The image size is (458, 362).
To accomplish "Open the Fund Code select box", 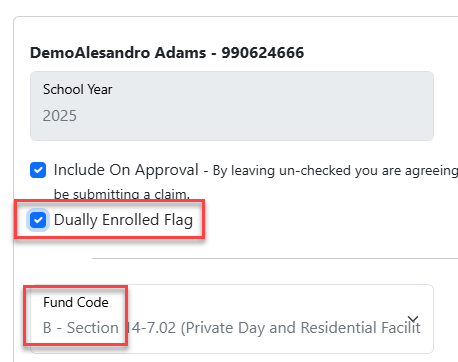I will tap(232, 319).
